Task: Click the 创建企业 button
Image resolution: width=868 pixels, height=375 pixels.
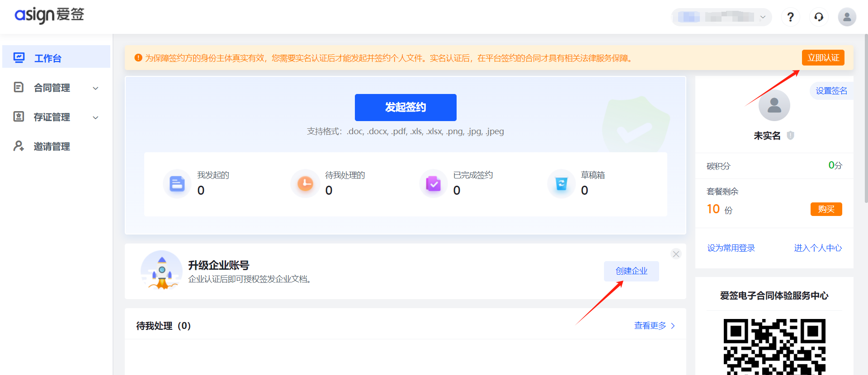Action: pos(631,271)
